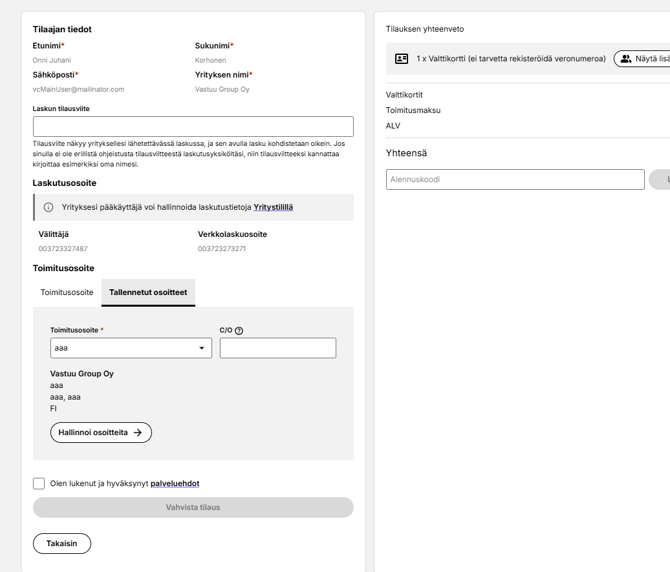Open the Yritystilillä link

pyautogui.click(x=273, y=207)
